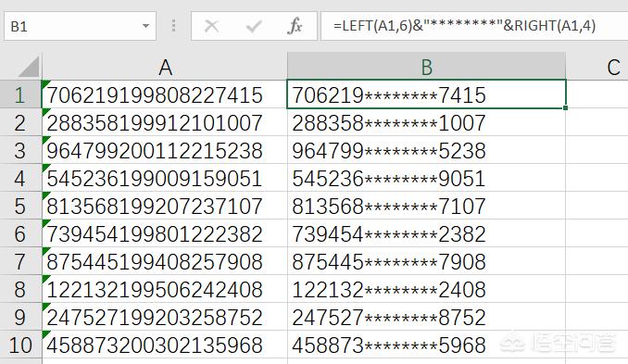Click masked cell 964799********5238
The height and width of the screenshot is (364, 628).
pyautogui.click(x=427, y=150)
